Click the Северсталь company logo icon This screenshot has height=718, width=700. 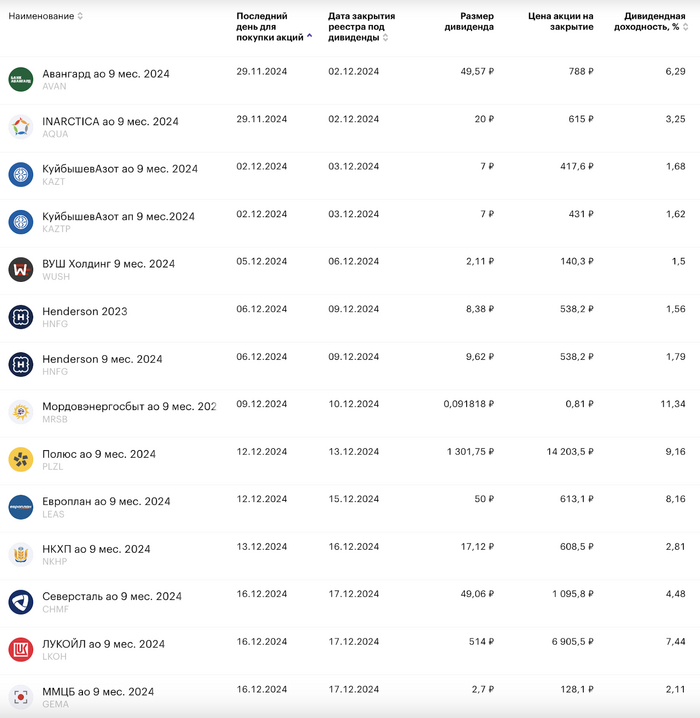pyautogui.click(x=21, y=602)
